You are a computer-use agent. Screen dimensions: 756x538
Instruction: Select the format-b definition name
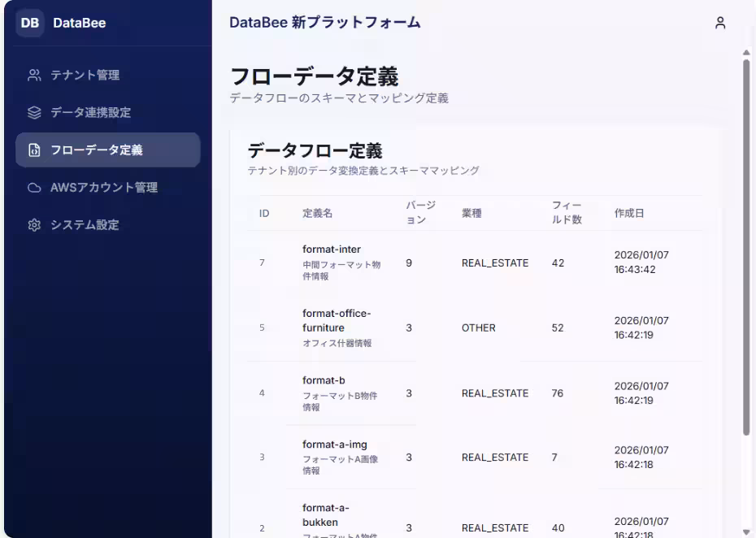tap(324, 380)
